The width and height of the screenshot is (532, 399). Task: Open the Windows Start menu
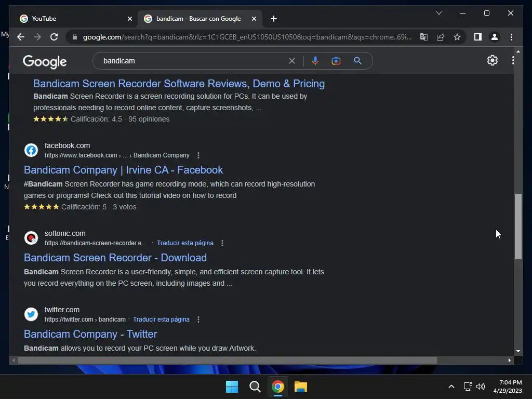point(232,387)
